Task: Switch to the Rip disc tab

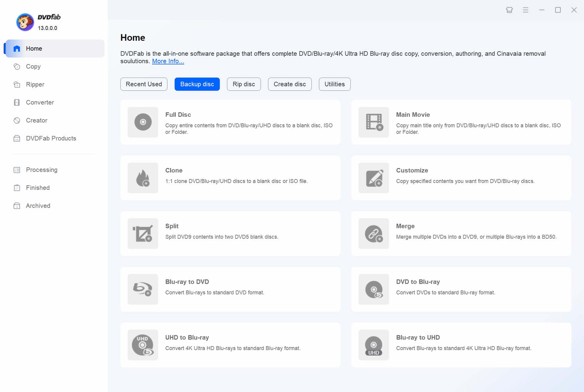Action: pyautogui.click(x=244, y=84)
